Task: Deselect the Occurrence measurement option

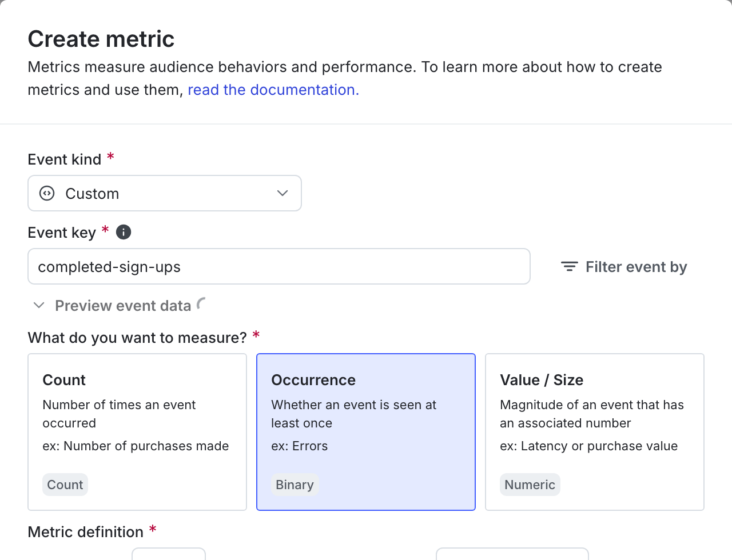Action: tap(365, 431)
